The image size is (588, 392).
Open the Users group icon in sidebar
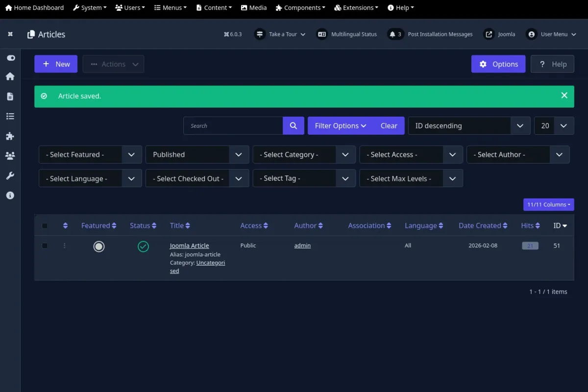point(10,156)
